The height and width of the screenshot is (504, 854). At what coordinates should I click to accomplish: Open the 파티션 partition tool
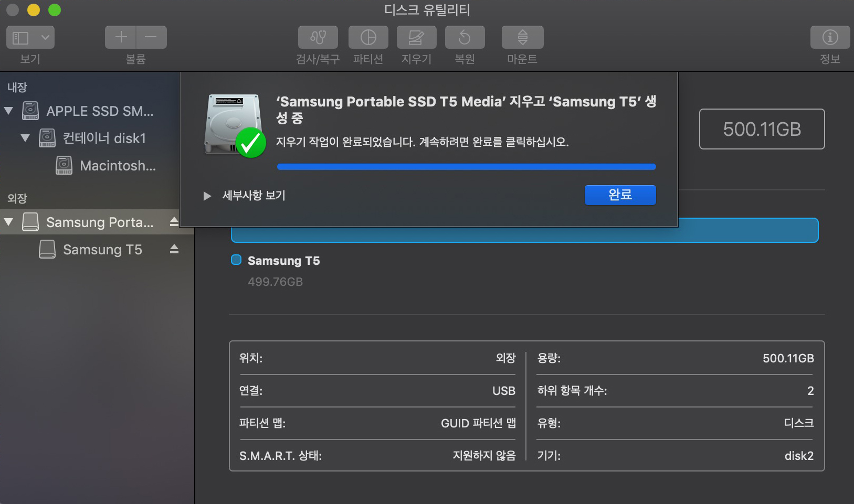(368, 37)
